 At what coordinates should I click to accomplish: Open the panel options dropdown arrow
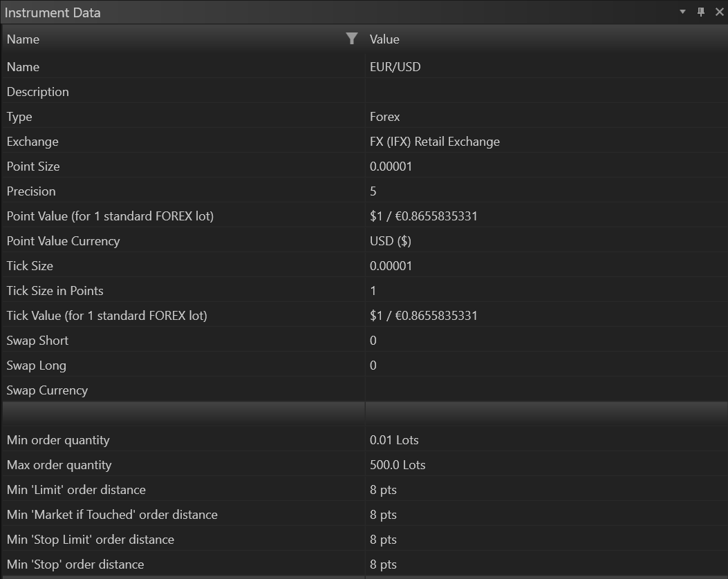click(682, 12)
